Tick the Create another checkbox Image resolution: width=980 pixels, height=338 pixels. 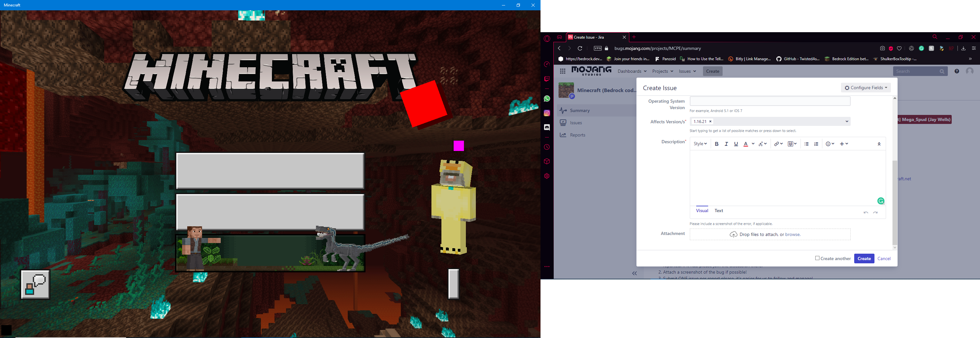[817, 258]
